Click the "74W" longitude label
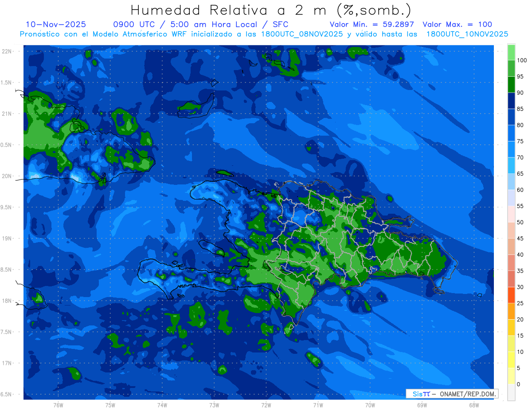532x411 pixels. (x=162, y=405)
